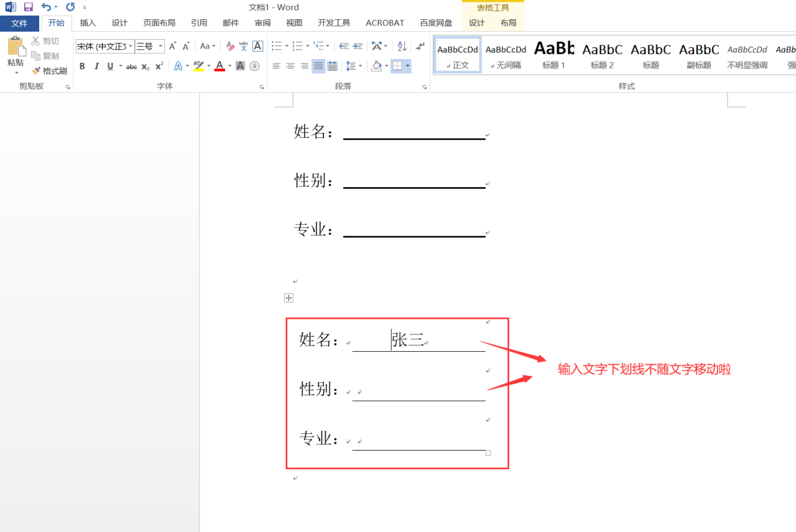
Task: Click the Enclosed Character (circled 字) icon
Action: click(x=254, y=66)
